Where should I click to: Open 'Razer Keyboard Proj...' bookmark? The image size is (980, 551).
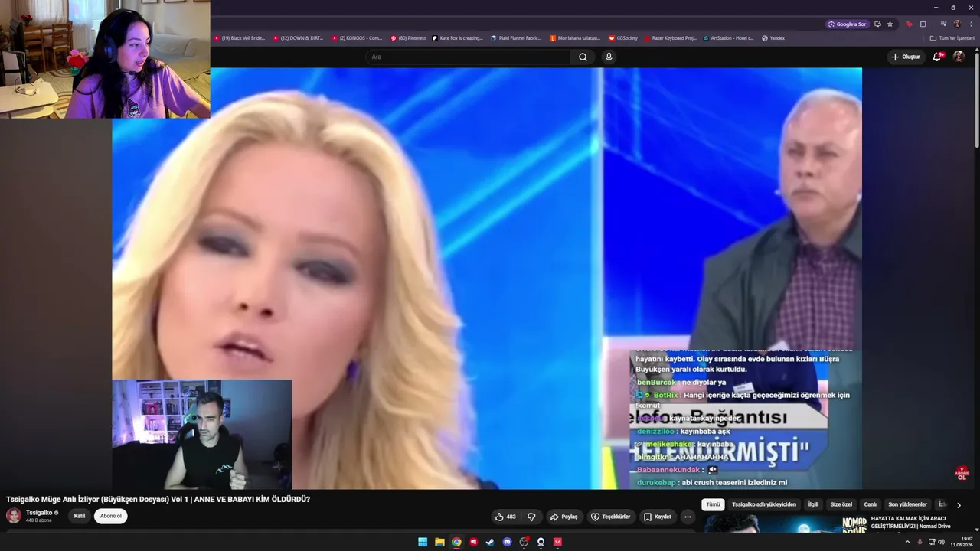(x=671, y=38)
